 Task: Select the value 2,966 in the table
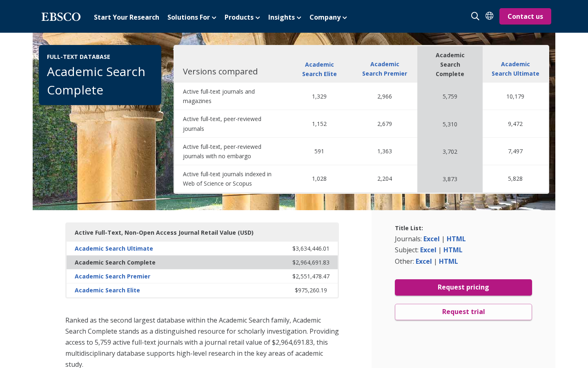coord(385,96)
